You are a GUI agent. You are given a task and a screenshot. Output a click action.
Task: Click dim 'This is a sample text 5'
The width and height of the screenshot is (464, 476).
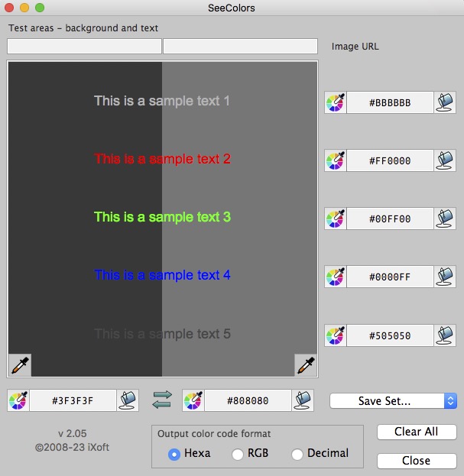pos(163,334)
